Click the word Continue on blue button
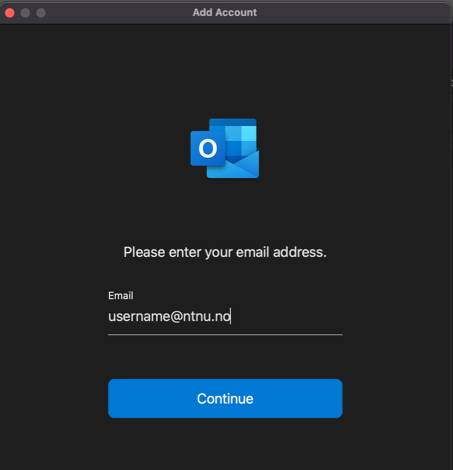453x470 pixels. [x=225, y=399]
